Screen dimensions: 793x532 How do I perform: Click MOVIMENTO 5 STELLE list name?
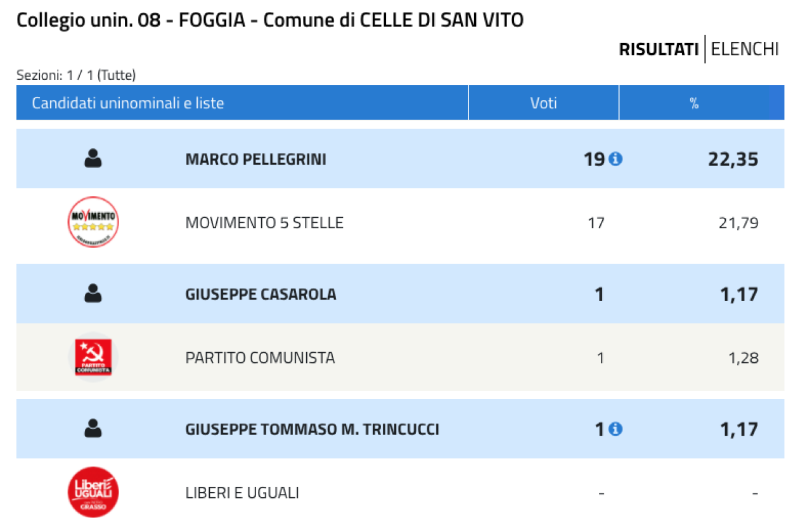(264, 223)
